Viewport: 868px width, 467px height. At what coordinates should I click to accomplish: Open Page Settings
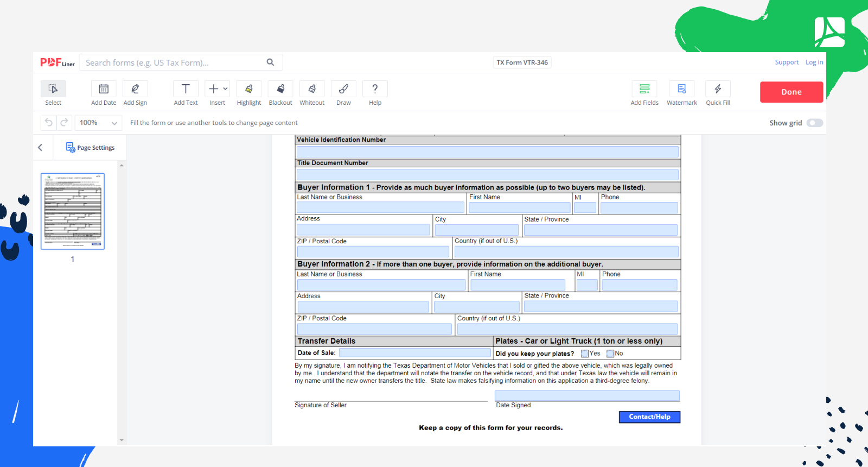click(x=90, y=148)
